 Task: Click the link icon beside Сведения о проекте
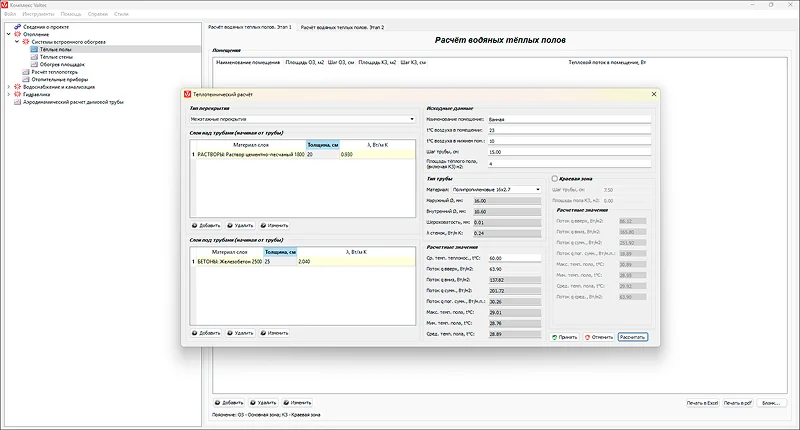click(18, 27)
